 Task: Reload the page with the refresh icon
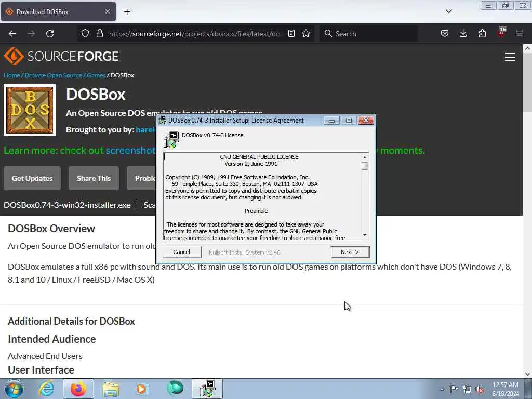click(50, 34)
